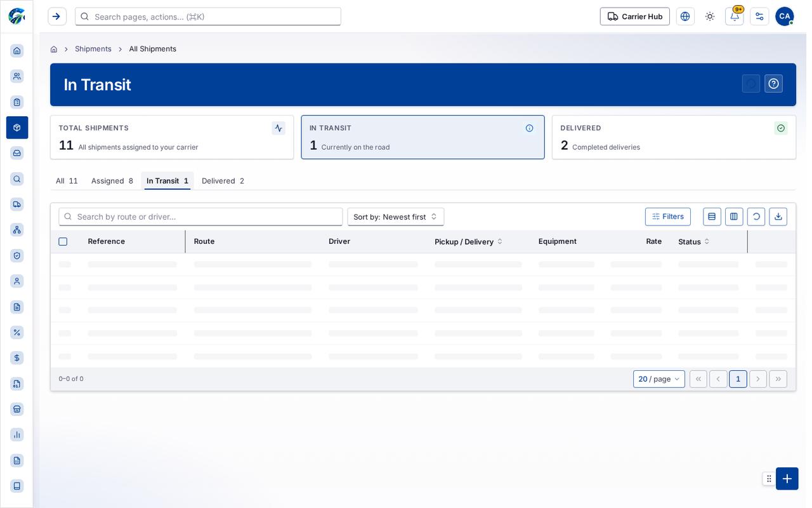Open the sliders settings icon in header
Screen dimensions: 812x508
(x=759, y=17)
